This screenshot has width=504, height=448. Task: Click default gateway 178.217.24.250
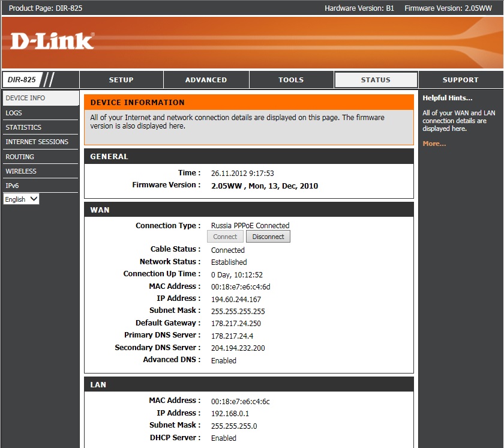(236, 323)
